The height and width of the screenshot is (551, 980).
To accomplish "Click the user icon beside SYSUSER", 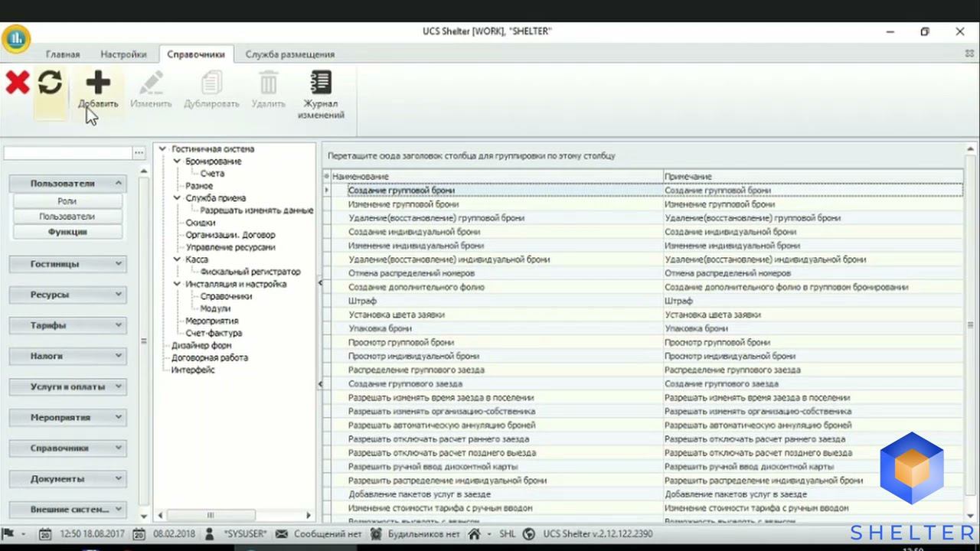I will [211, 533].
